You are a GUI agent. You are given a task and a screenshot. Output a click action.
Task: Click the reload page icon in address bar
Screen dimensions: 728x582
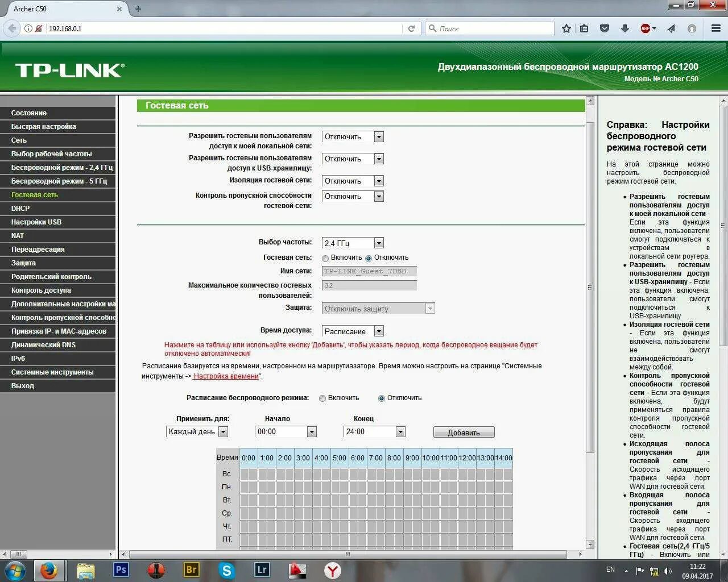point(411,28)
